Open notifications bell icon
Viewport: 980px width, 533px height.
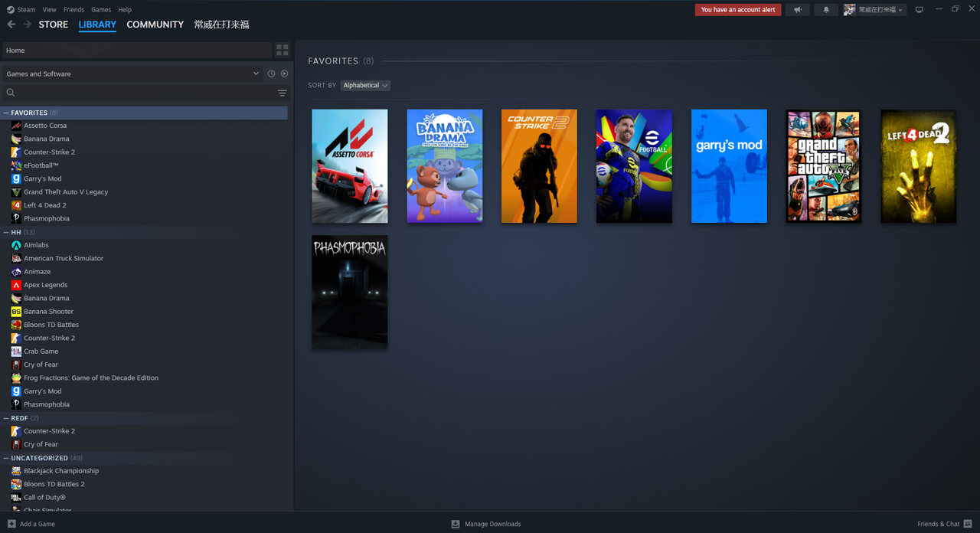(825, 10)
